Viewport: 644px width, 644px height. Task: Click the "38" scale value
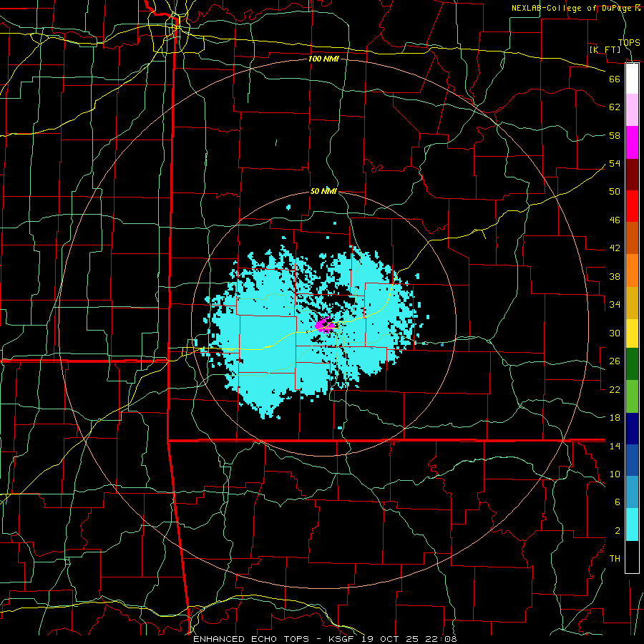(x=615, y=276)
